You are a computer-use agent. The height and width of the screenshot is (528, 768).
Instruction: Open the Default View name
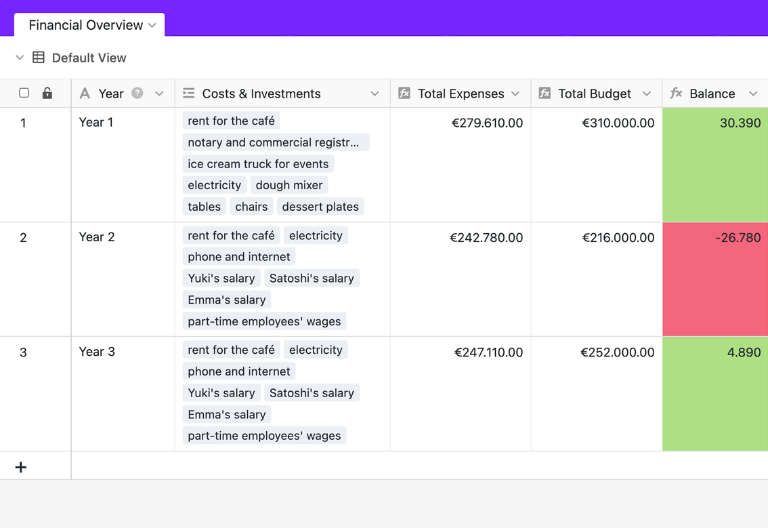(89, 58)
